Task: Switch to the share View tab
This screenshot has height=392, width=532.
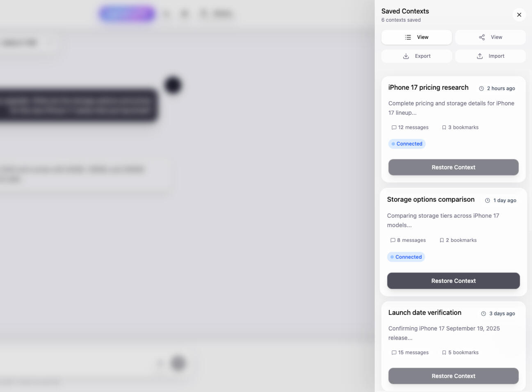Action: [490, 37]
